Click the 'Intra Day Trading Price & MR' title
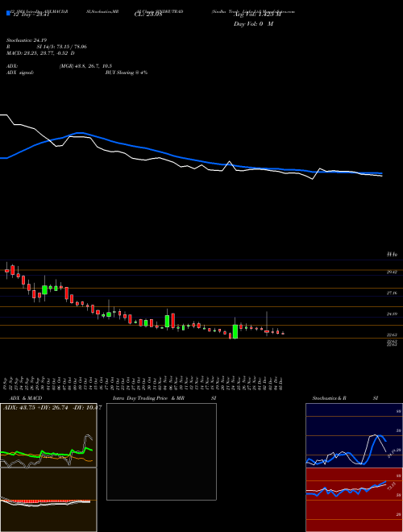This screenshot has height=532, width=403. [148, 398]
